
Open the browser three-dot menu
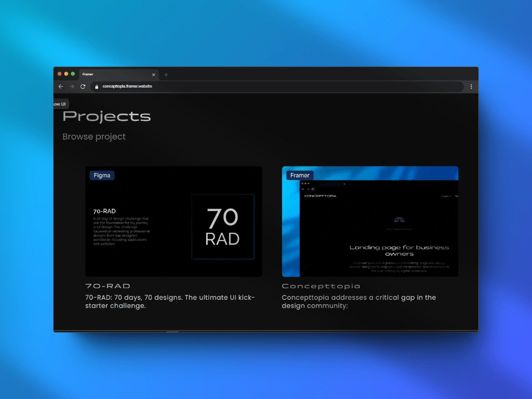point(471,86)
